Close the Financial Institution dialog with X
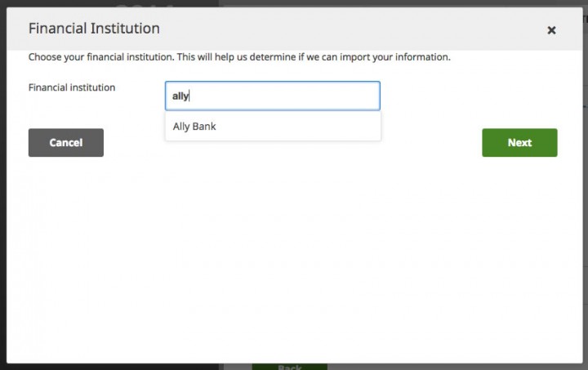 (551, 30)
